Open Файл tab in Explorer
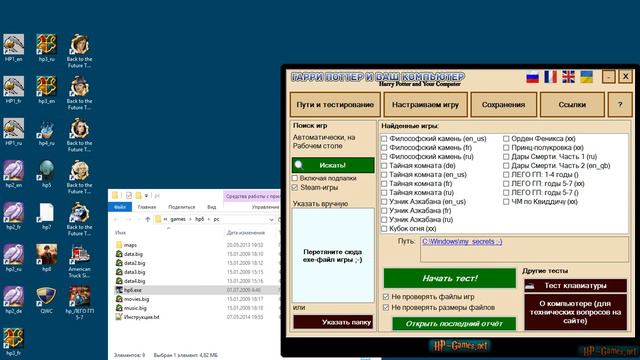Screen dimensions: 640x360 coord(120,207)
